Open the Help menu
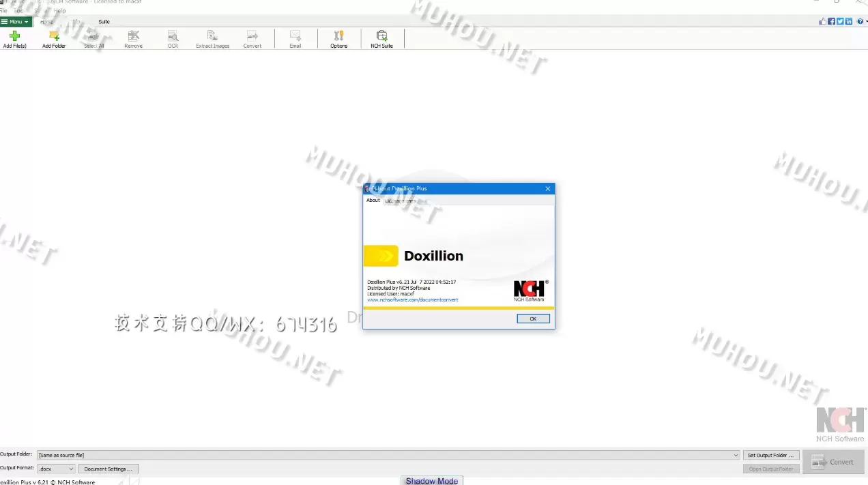868x485 pixels. click(59, 10)
